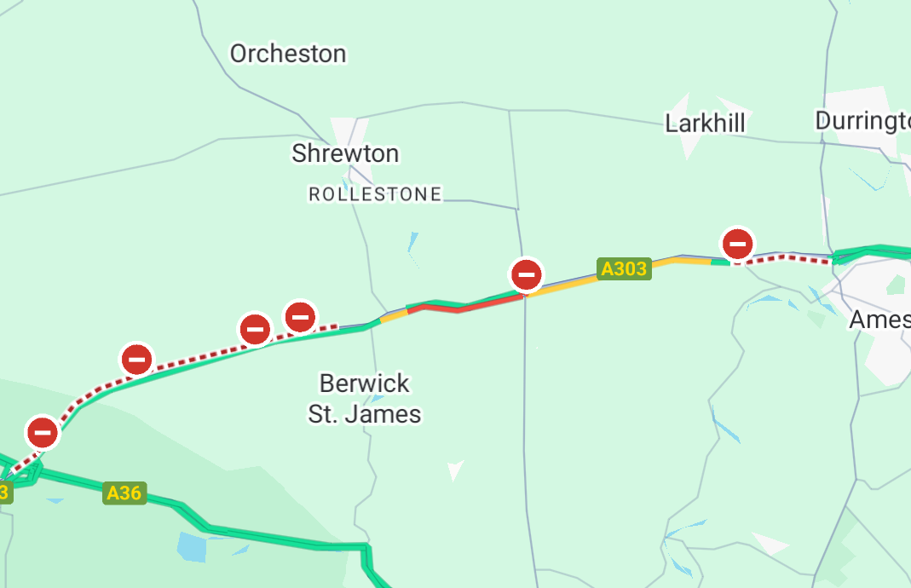Select the closure icon nearest the A36 junction
This screenshot has height=588, width=911.
point(43,432)
